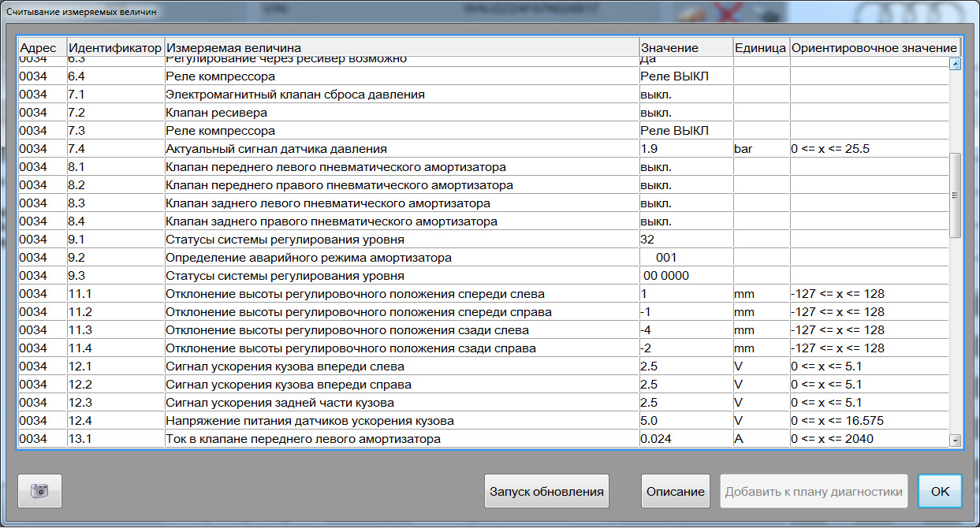Click the Ориентировочное значение column header
This screenshot has height=532, width=980.
pyautogui.click(x=874, y=47)
